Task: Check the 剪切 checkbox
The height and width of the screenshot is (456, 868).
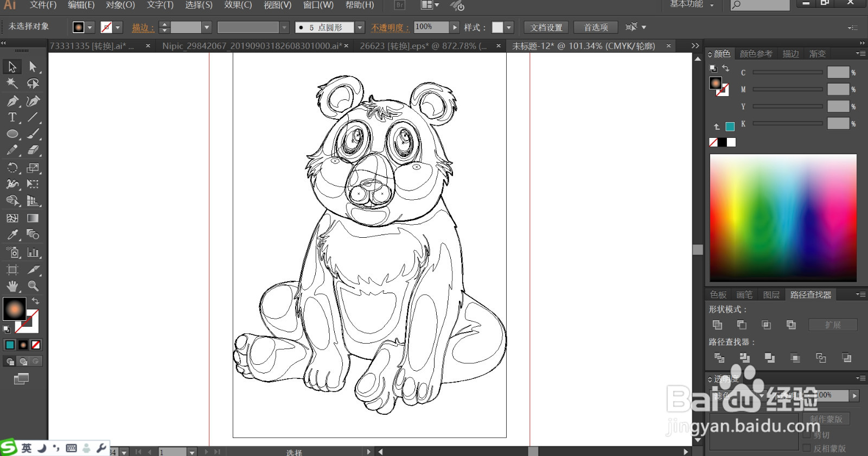Action: 806,435
